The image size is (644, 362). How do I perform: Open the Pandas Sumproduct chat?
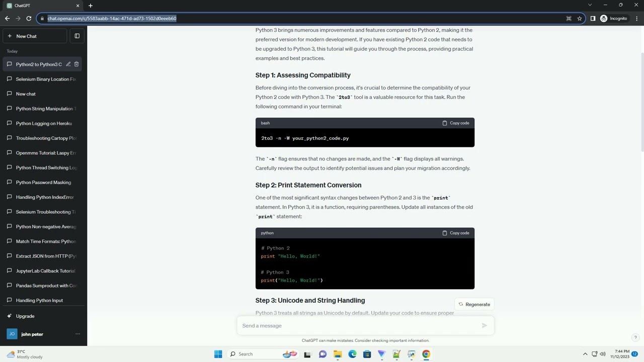43,286
